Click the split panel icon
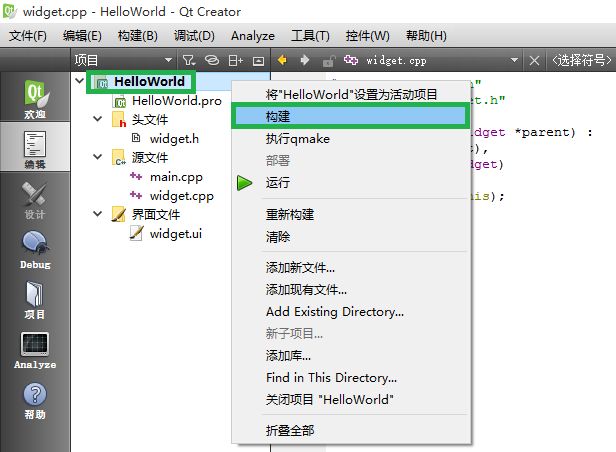Screen dimensions: 616x452 [236, 60]
